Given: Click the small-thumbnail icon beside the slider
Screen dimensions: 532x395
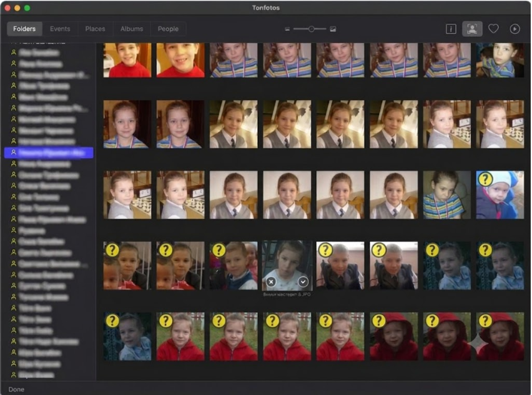Looking at the screenshot, I should (287, 29).
